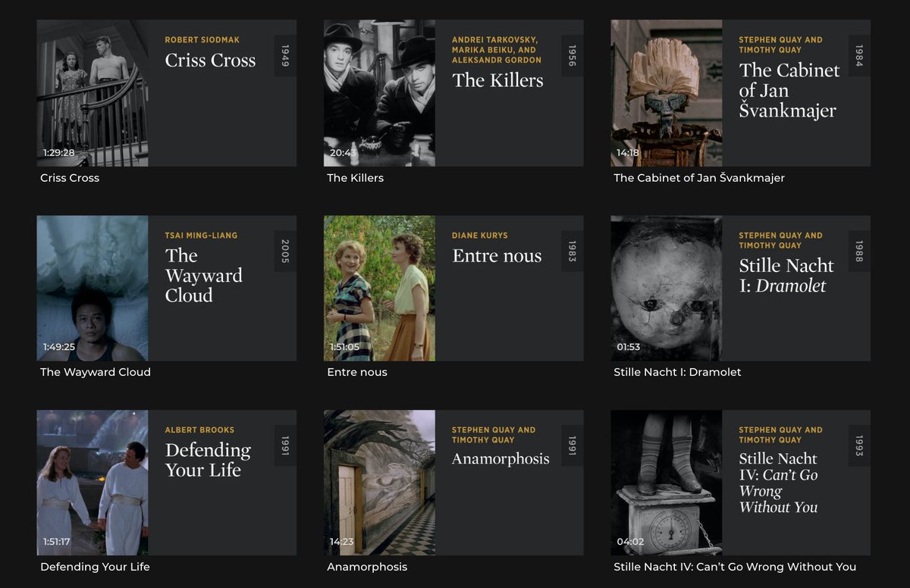Open the Anamorphosis hallway still image
Screen dimensions: 910x588
(x=379, y=483)
